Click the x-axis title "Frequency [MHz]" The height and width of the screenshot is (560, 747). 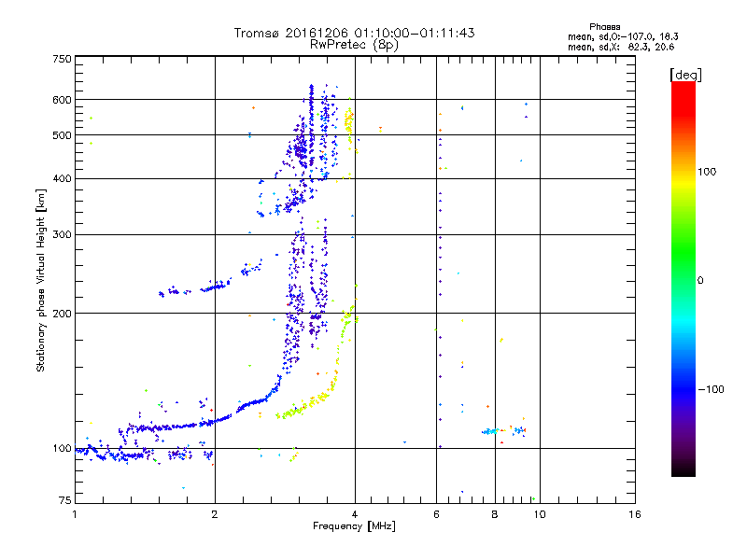354,526
